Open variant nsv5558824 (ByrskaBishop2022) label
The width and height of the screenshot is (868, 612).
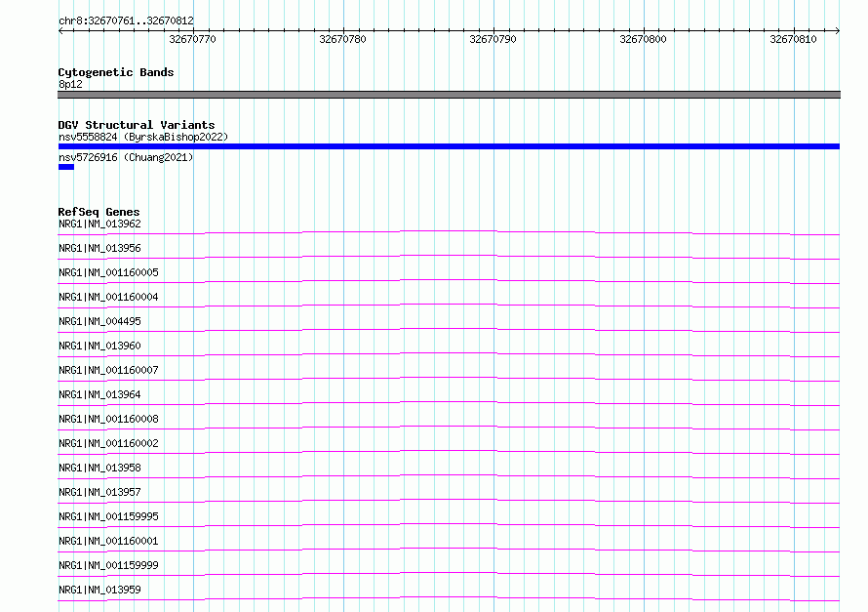pos(143,137)
